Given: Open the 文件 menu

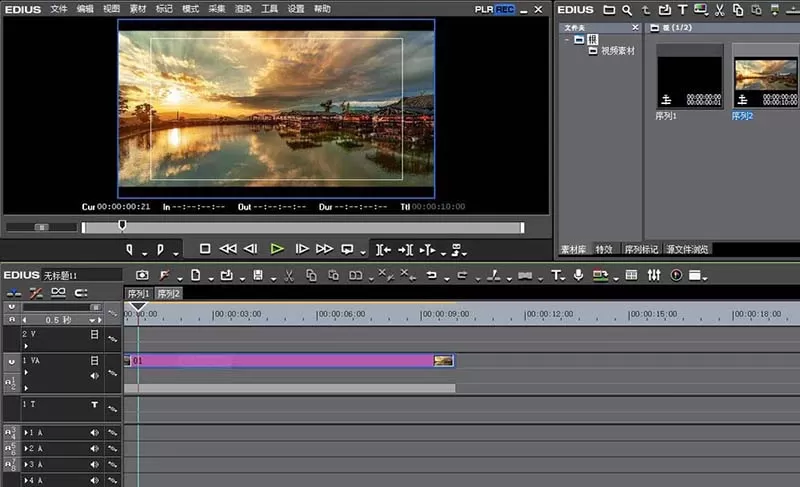Looking at the screenshot, I should pos(59,9).
